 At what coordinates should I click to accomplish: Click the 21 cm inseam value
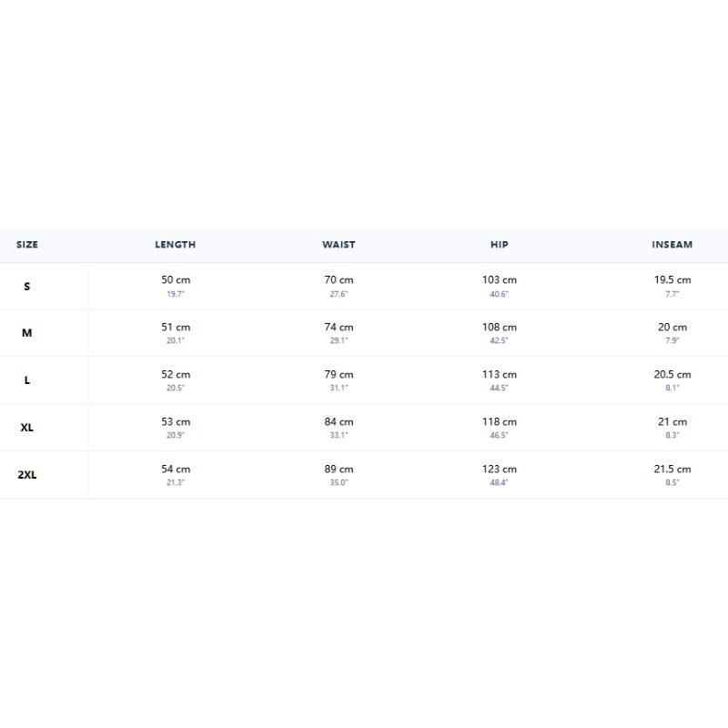point(672,422)
